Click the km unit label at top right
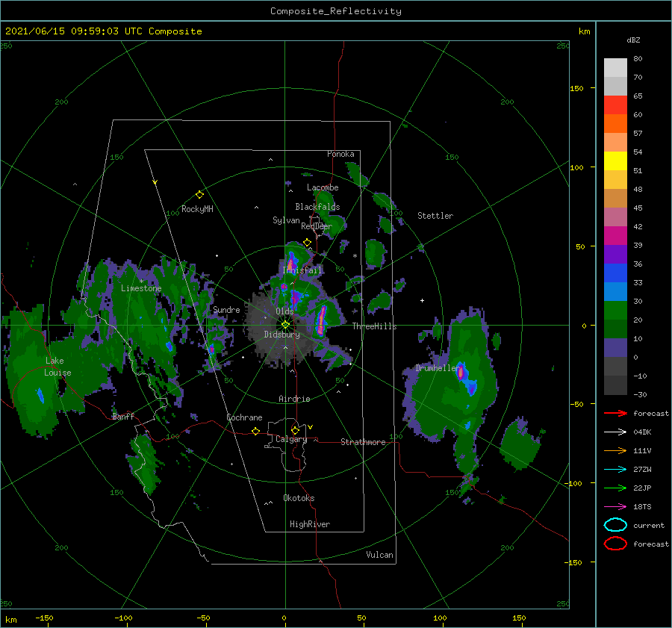The image size is (672, 628). click(584, 31)
